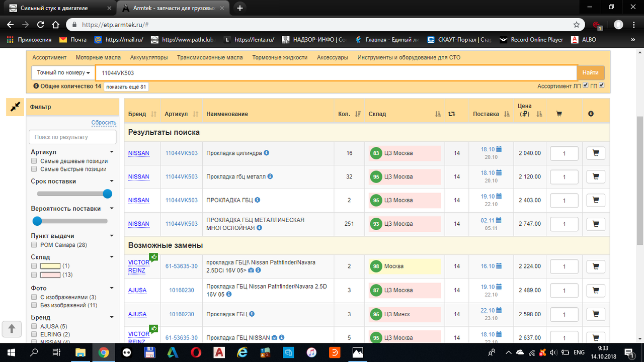The width and height of the screenshot is (644, 362).
Task: Check the РОМ Самара (28) filter
Action: coord(34,245)
